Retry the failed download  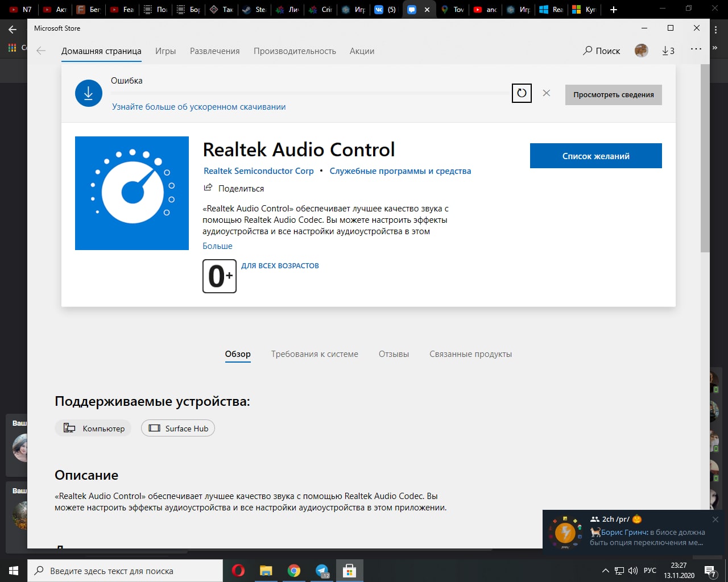(522, 93)
